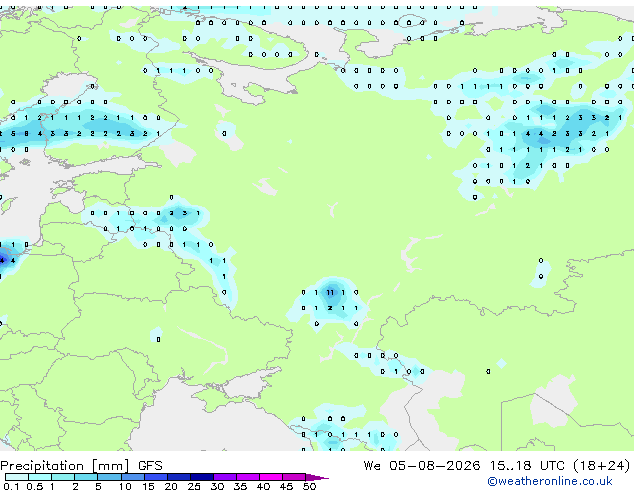Pick the 0.1–0.5 mm legend color swatch
The height and width of the screenshot is (490, 634).
coord(17,477)
